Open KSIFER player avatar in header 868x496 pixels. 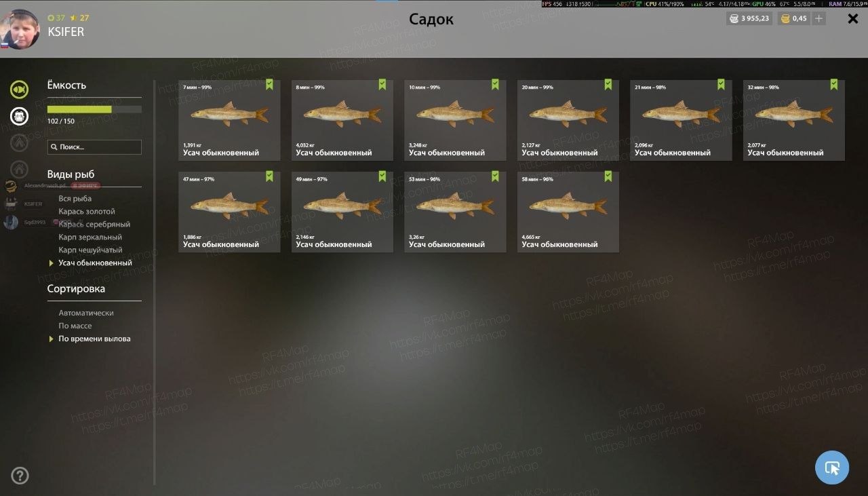point(20,29)
